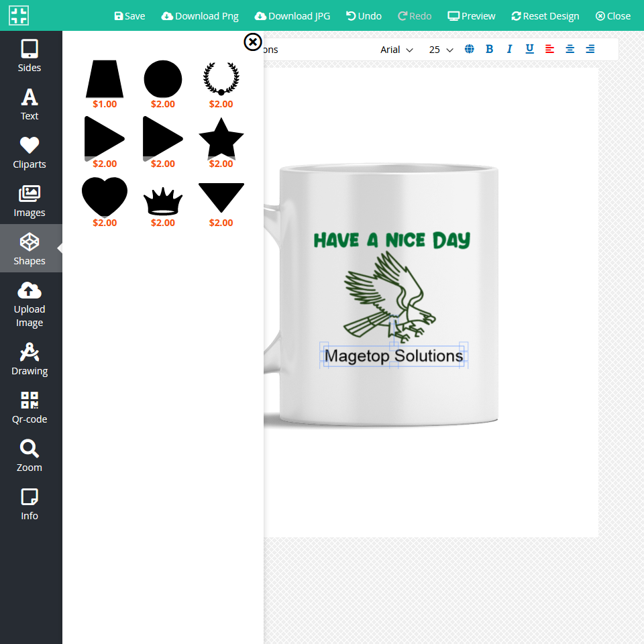Open the Qr-code tool

click(30, 407)
